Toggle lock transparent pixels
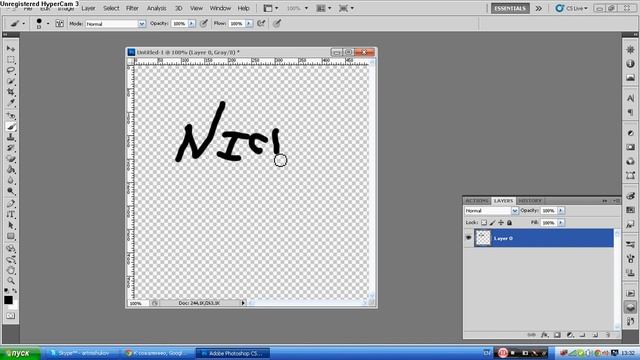Viewport: 640px width, 360px height. point(484,223)
